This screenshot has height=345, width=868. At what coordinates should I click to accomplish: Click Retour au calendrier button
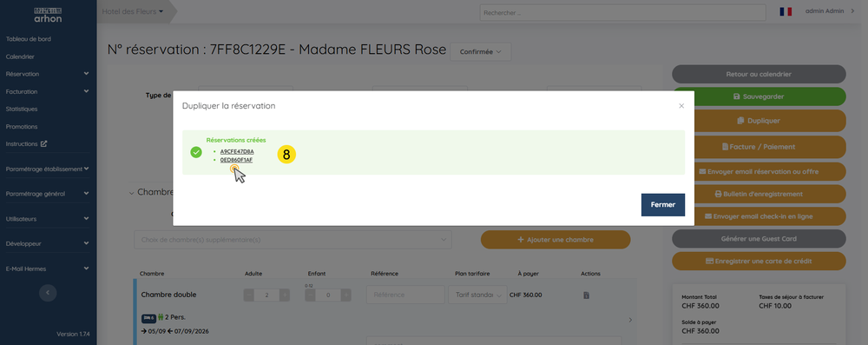[759, 75]
